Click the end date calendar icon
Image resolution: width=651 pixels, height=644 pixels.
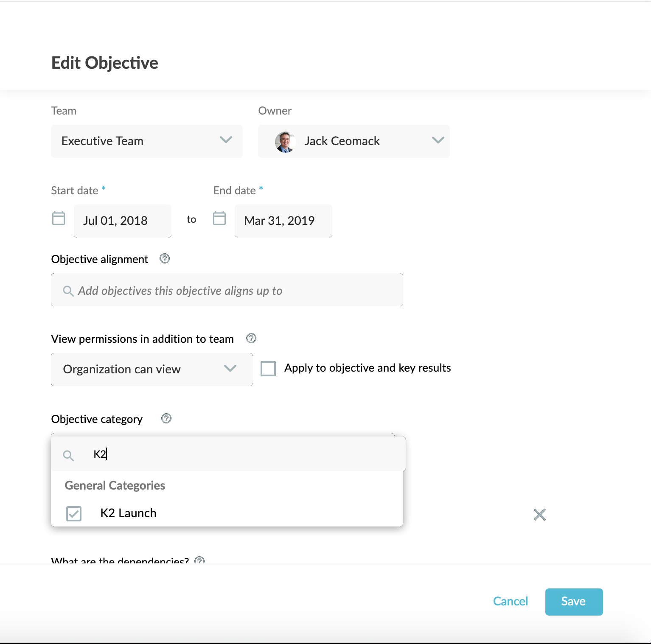point(219,218)
